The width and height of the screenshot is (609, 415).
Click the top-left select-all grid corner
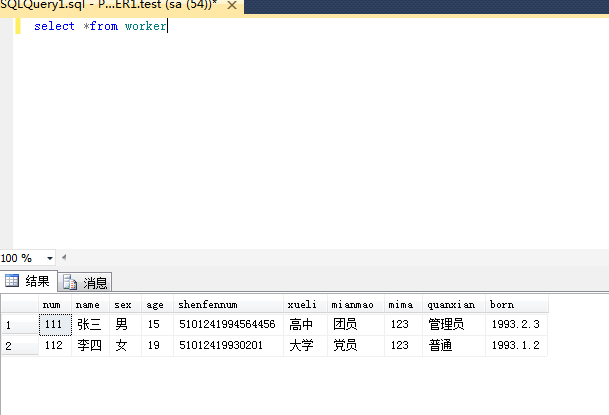click(x=20, y=304)
